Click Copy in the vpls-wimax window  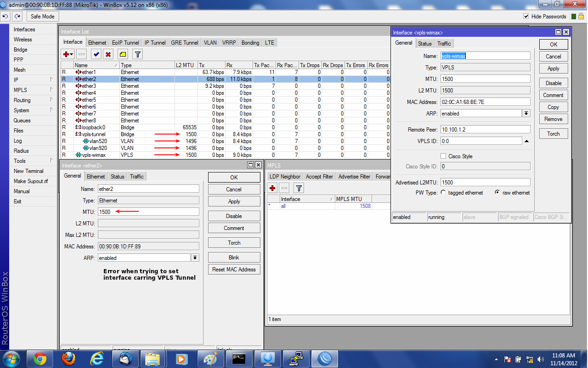554,107
